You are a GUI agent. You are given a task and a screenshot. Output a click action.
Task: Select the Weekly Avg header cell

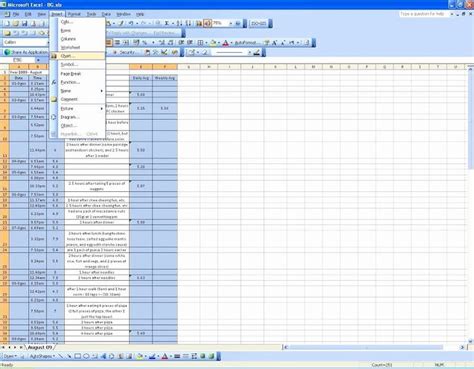pos(165,78)
